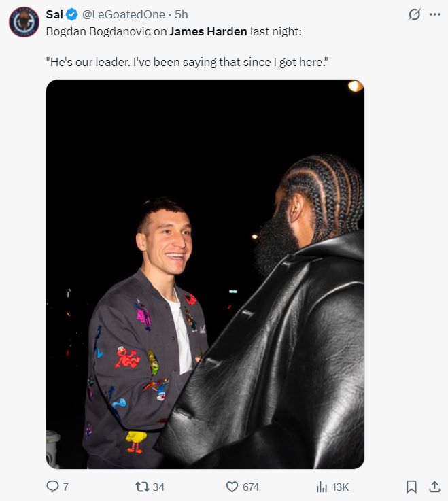
Task: Click the views bar chart icon
Action: coord(322,487)
